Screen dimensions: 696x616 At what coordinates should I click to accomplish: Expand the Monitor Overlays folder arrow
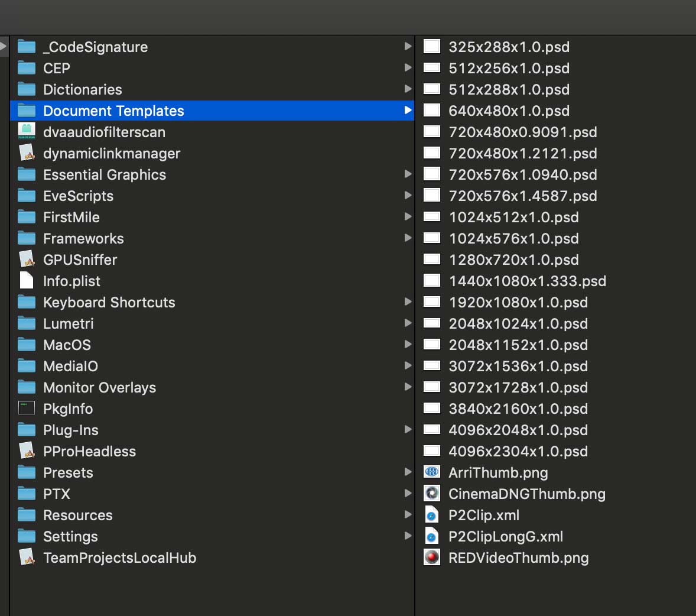coord(408,387)
